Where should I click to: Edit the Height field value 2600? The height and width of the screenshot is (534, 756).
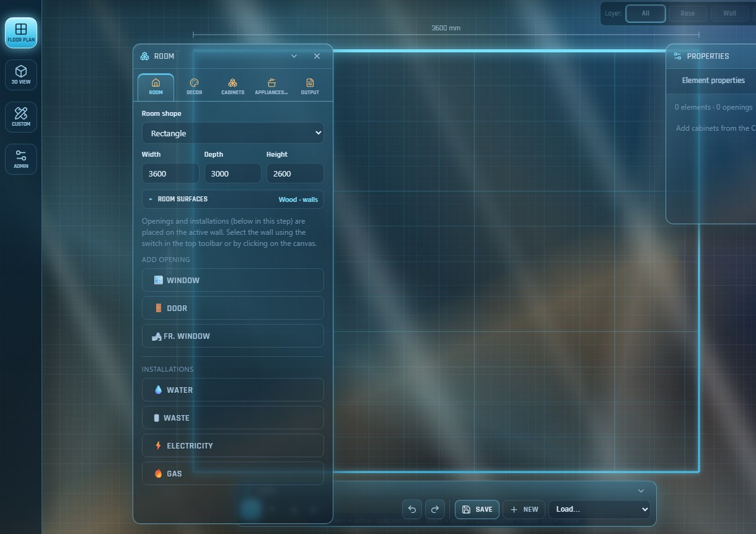[295, 173]
